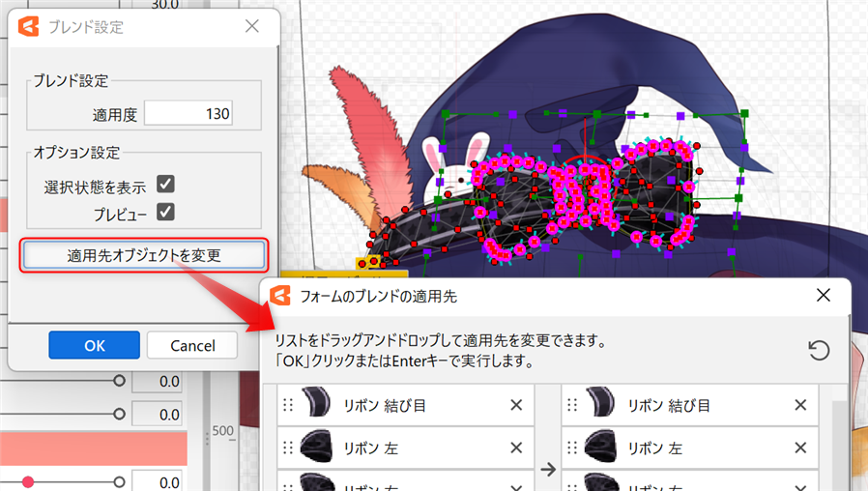Viewport: 868px width, 491px height.
Task: Click the Cubism logo in ブレンド設定 title bar
Action: [28, 26]
